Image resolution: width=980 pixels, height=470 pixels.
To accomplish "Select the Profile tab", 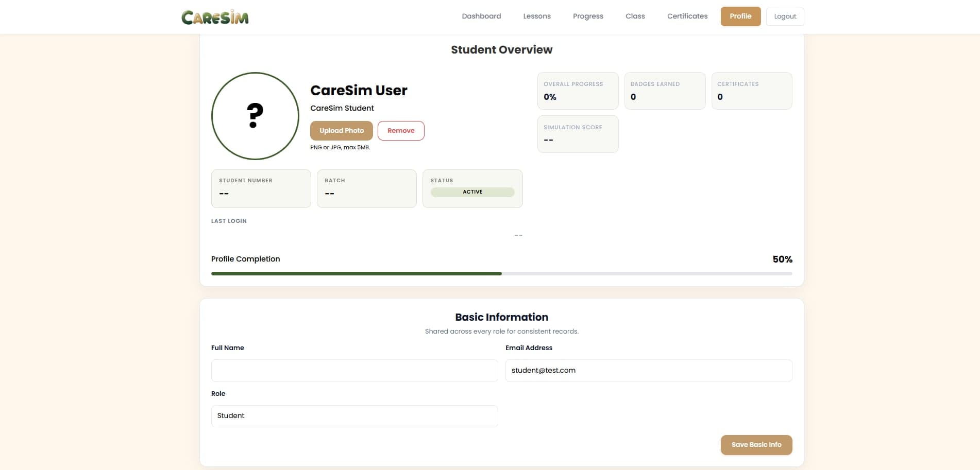I will pos(740,16).
